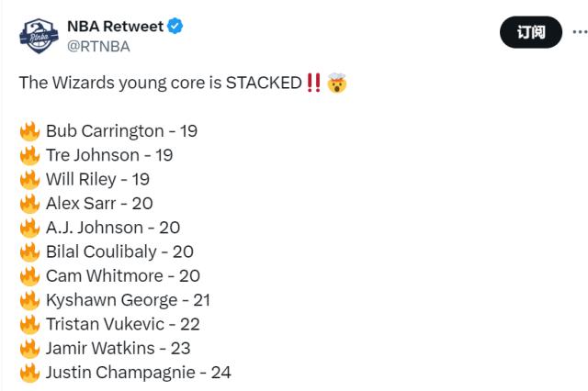
Task: Click the NBA Retweet profile avatar
Action: tap(37, 36)
